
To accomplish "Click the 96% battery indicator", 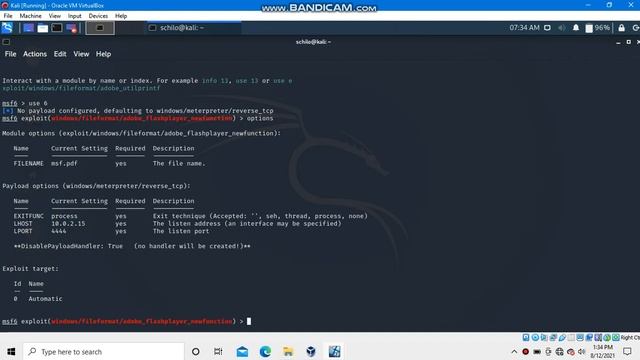I will pyautogui.click(x=598, y=28).
